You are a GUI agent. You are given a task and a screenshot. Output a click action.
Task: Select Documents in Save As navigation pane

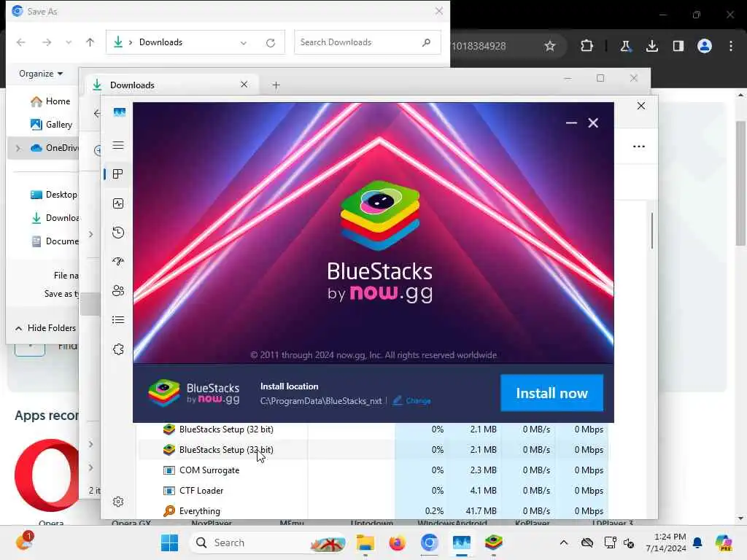[54, 241]
